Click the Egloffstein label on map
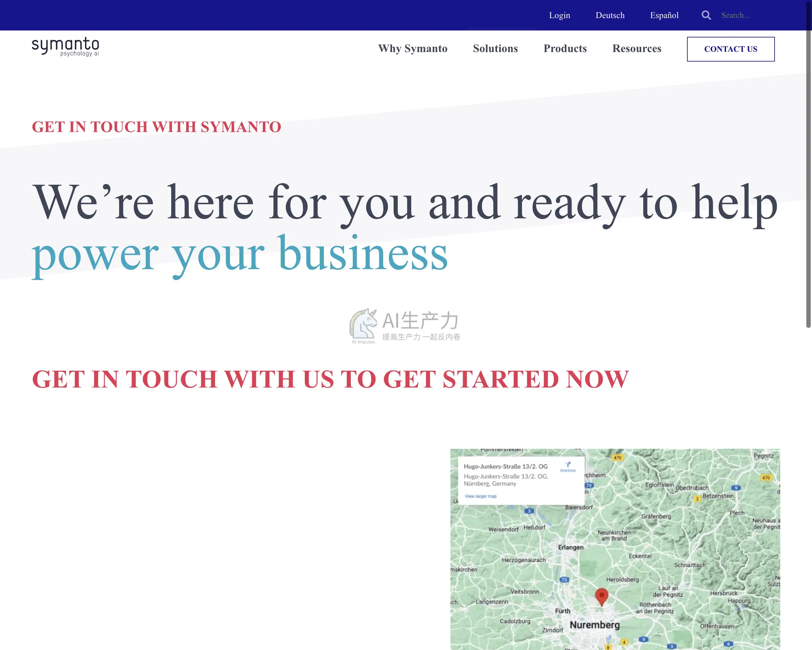 [x=659, y=485]
